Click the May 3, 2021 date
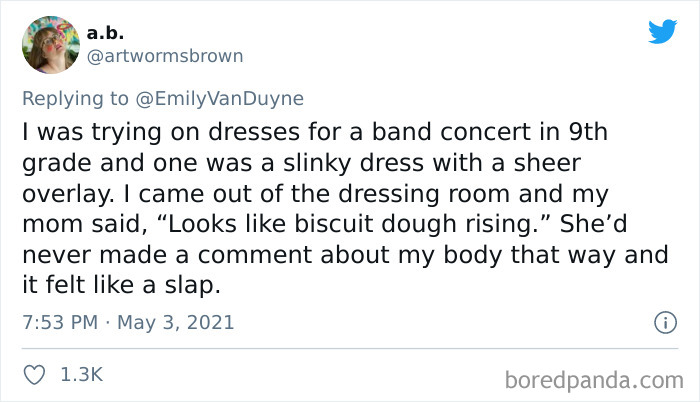This screenshot has height=402, width=700. 175,322
